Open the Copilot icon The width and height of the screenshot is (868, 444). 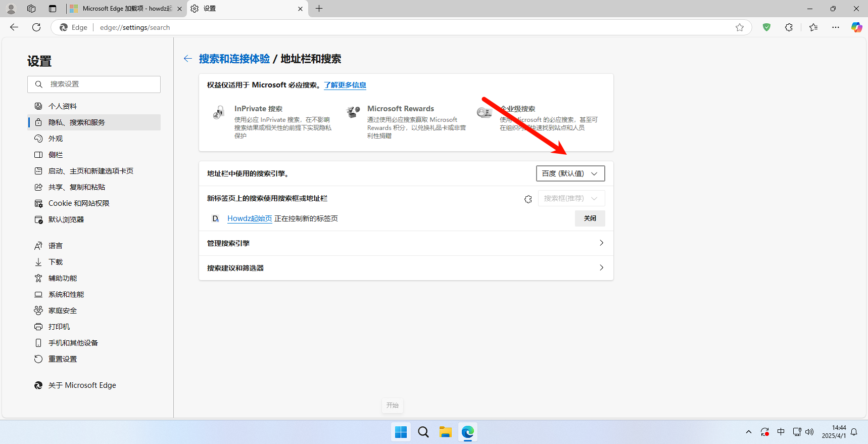[856, 27]
